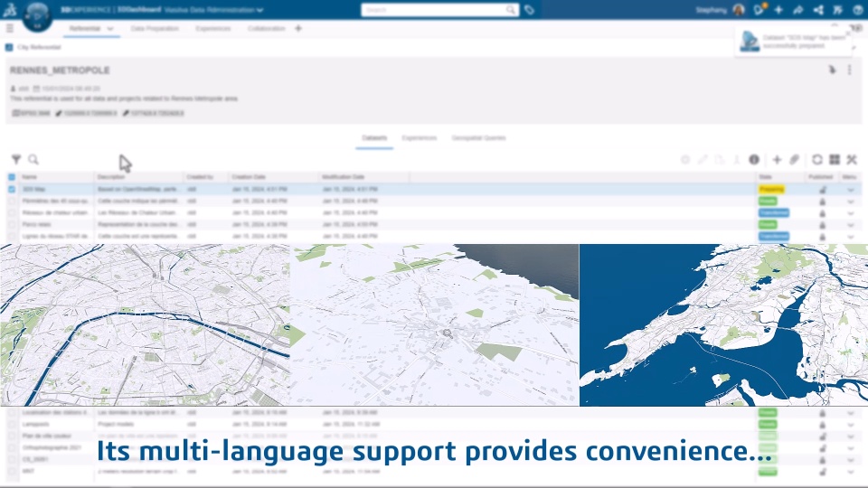Viewport: 868px width, 488px height.
Task: Open notifications with orange badge
Action: coord(759,9)
